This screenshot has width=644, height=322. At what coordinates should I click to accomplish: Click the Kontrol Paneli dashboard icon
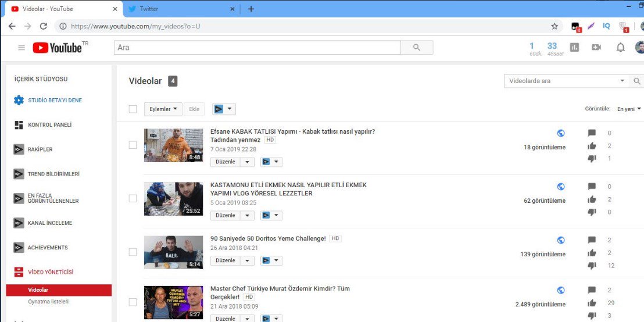[19, 125]
